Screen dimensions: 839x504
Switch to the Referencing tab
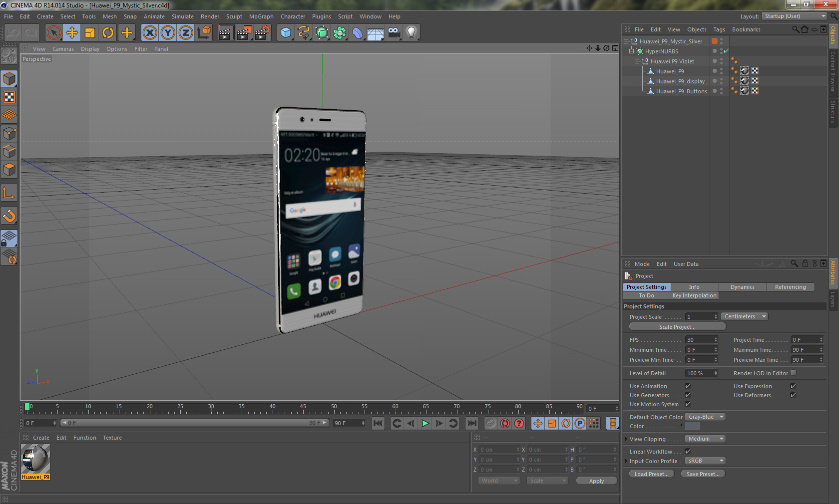click(791, 287)
